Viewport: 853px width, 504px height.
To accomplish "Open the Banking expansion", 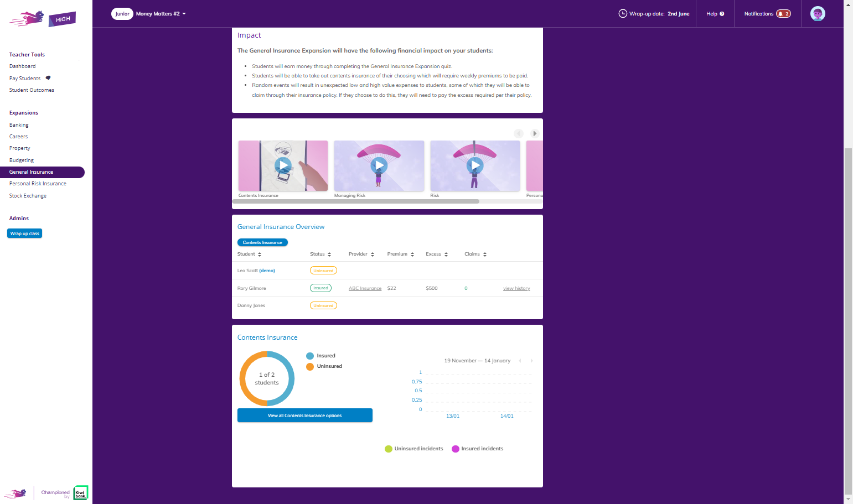I will coord(19,125).
